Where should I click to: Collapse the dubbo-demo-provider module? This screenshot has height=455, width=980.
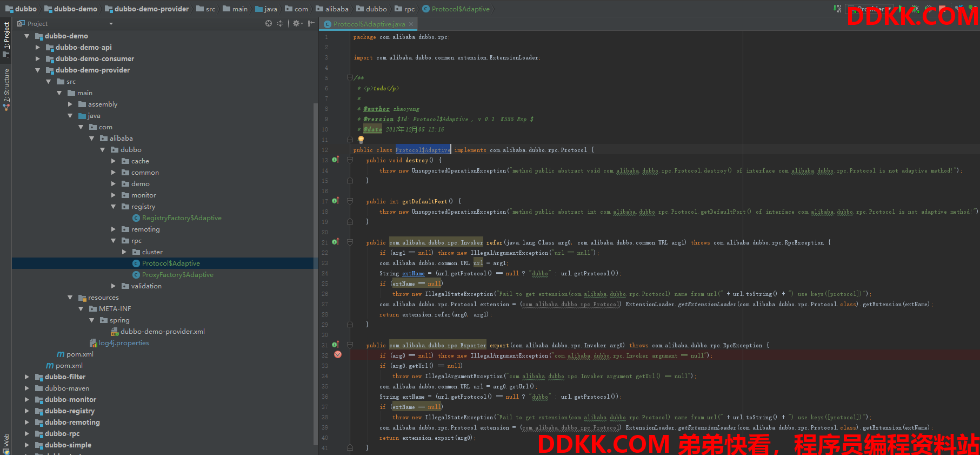(37, 70)
